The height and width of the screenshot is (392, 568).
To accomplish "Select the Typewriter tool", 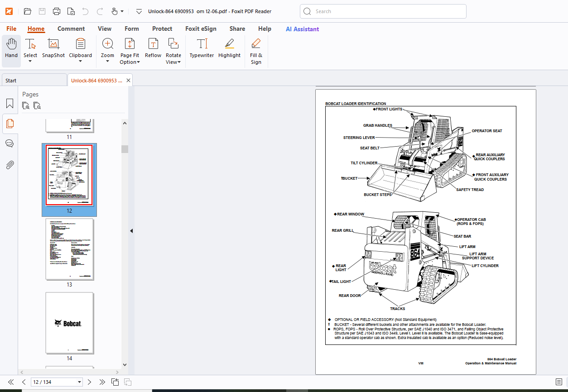I will pyautogui.click(x=202, y=48).
